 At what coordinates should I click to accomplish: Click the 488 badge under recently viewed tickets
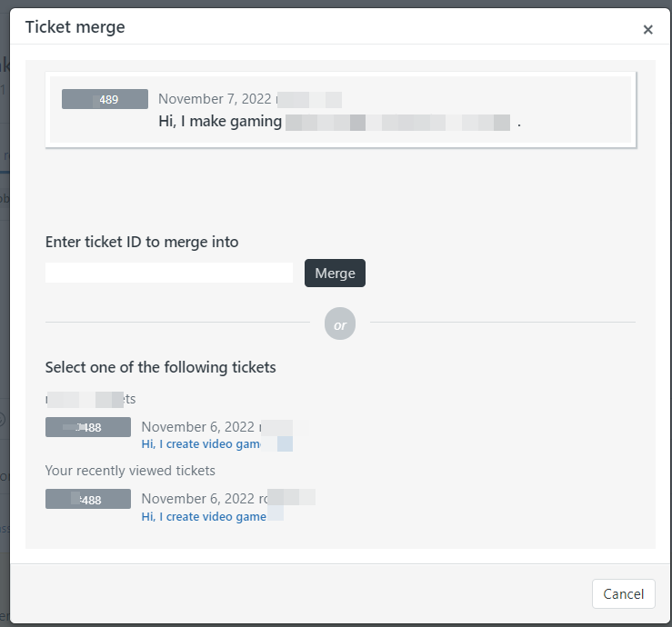coord(88,499)
